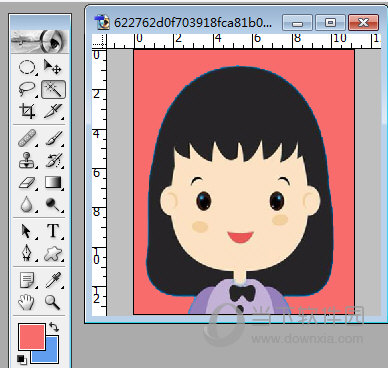Select the Notes tool

27,280
